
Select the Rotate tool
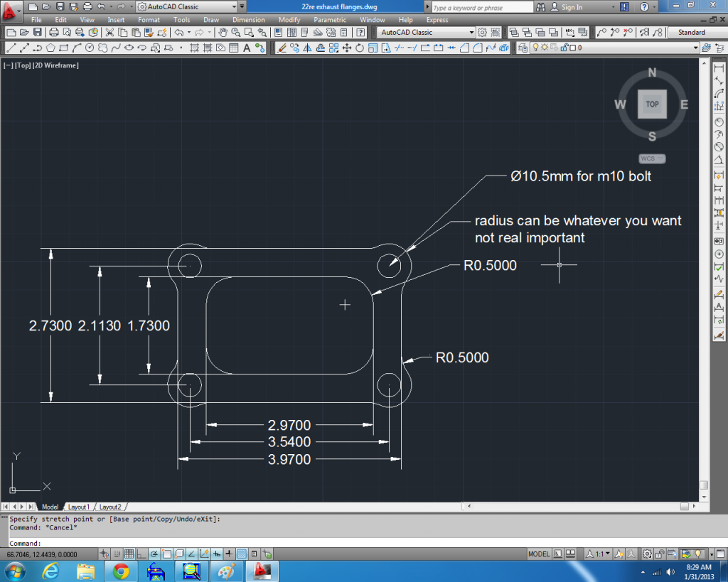point(360,48)
